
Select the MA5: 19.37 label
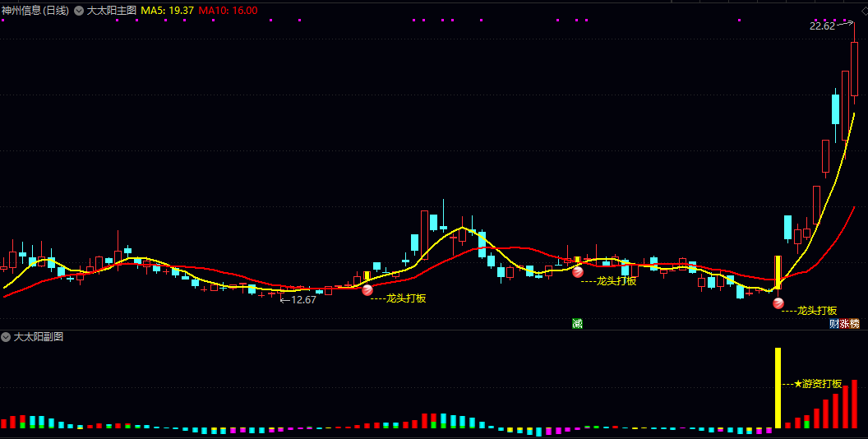click(x=167, y=11)
